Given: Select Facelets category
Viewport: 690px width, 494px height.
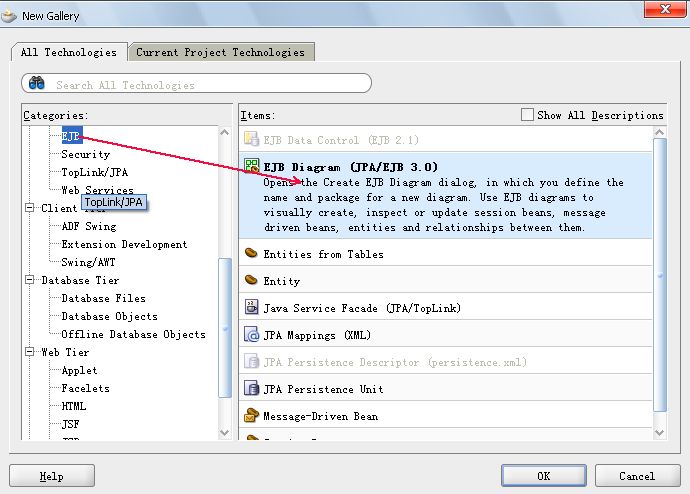Looking at the screenshot, I should pyautogui.click(x=85, y=388).
